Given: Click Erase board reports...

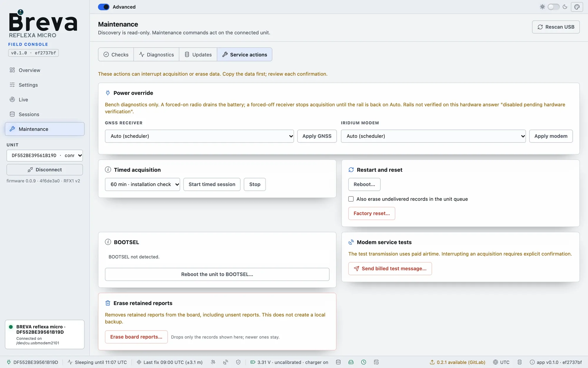Looking at the screenshot, I should pyautogui.click(x=136, y=337).
